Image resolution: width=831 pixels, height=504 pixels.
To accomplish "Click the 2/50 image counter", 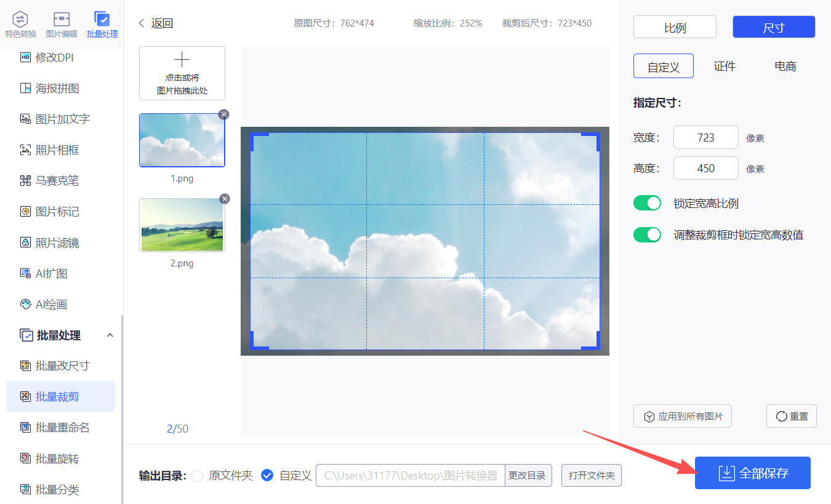I will click(177, 428).
